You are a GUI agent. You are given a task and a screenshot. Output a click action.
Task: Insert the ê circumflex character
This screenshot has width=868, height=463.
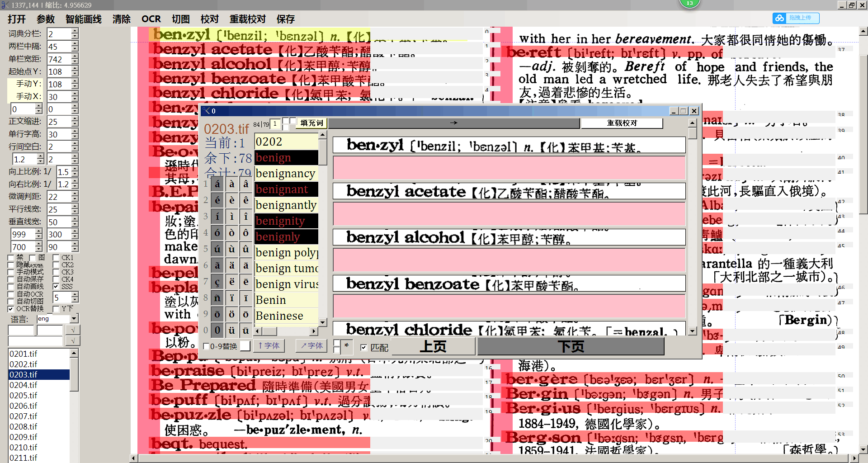click(245, 200)
